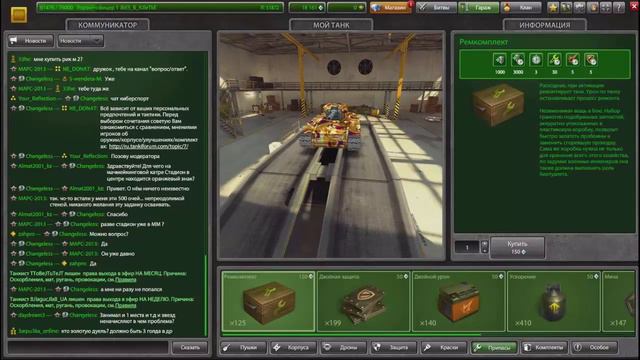Open the settings icon in top bar

(x=579, y=7)
